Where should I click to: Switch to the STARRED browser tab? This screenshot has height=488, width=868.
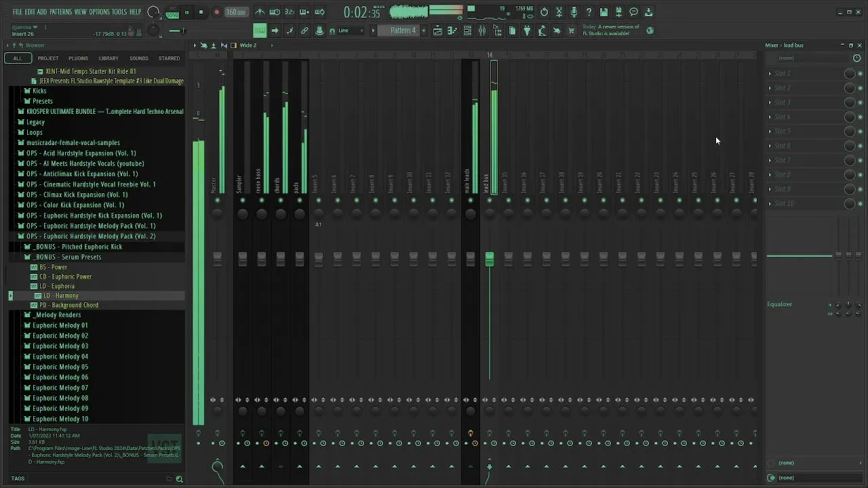pos(169,58)
